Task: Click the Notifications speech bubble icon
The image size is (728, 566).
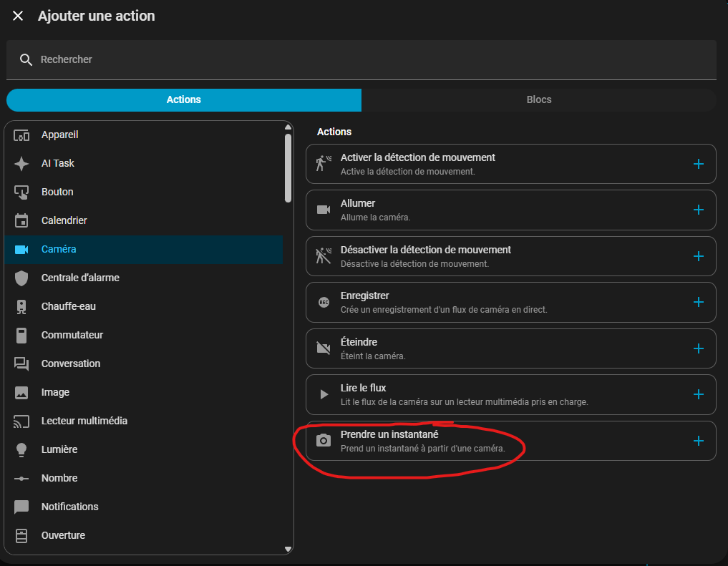Action: 21,507
